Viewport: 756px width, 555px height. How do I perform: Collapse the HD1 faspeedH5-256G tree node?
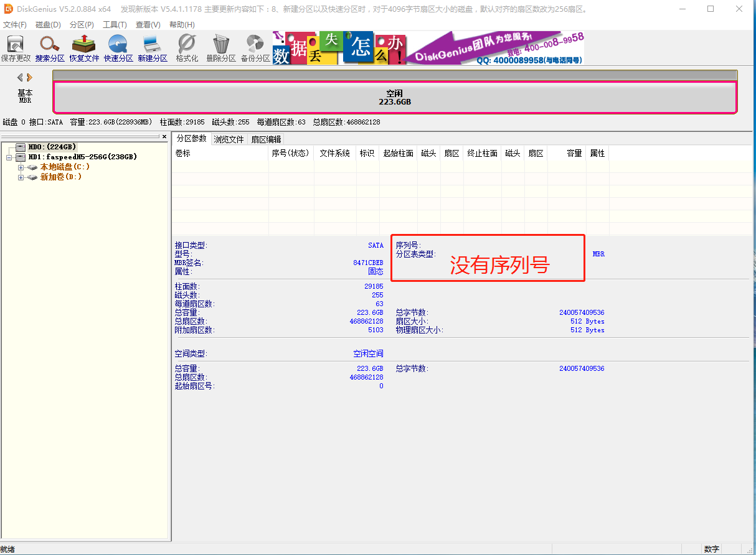[x=9, y=157]
